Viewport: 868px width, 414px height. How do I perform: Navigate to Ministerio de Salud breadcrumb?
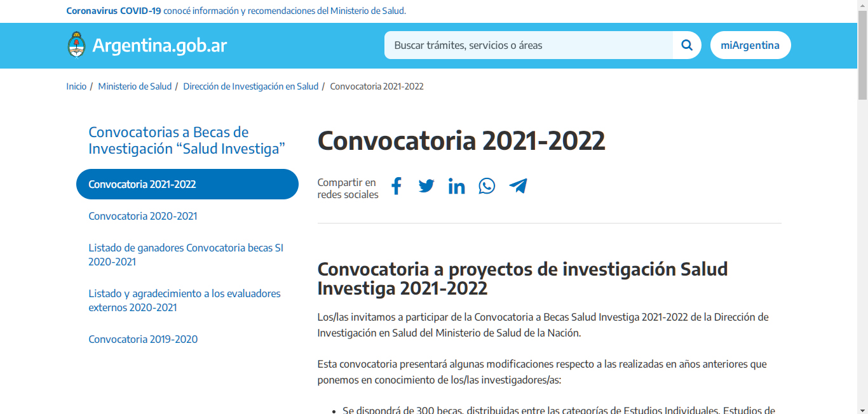[135, 86]
